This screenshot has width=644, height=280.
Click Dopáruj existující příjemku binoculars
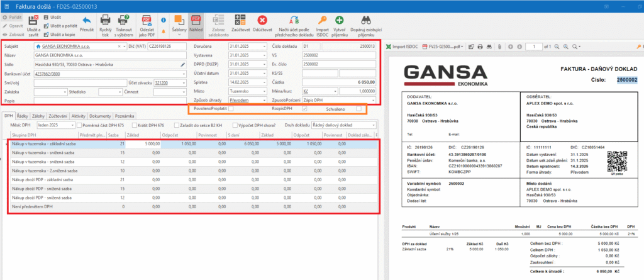tap(366, 20)
